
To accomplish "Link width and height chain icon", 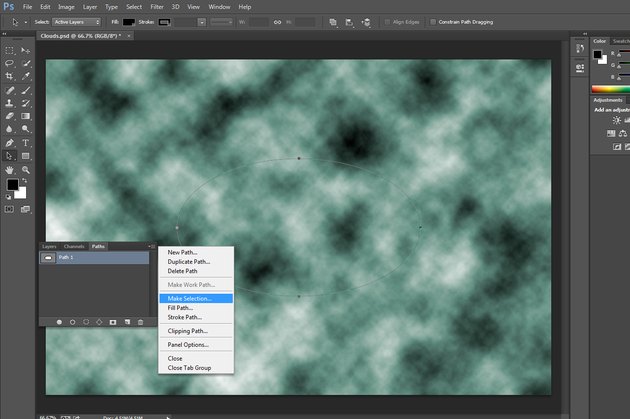I will [277, 22].
